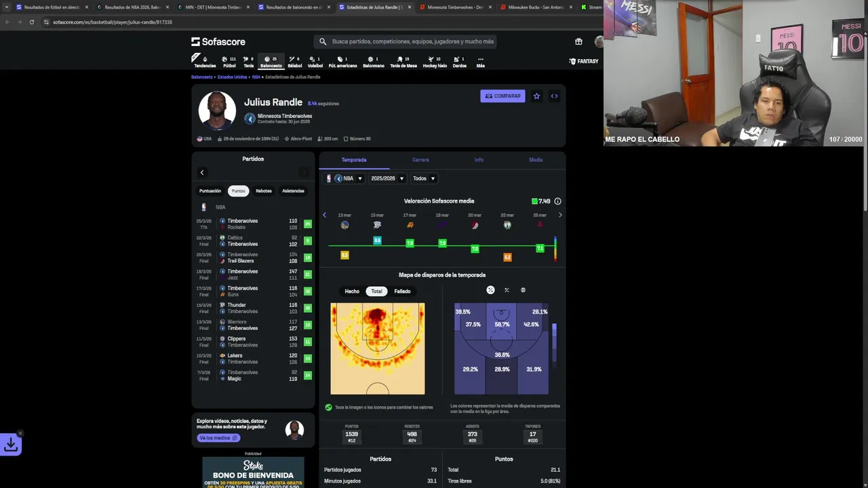Screen dimensions: 868x488
Task: Switch to the Carrera tab
Action: coord(420,160)
